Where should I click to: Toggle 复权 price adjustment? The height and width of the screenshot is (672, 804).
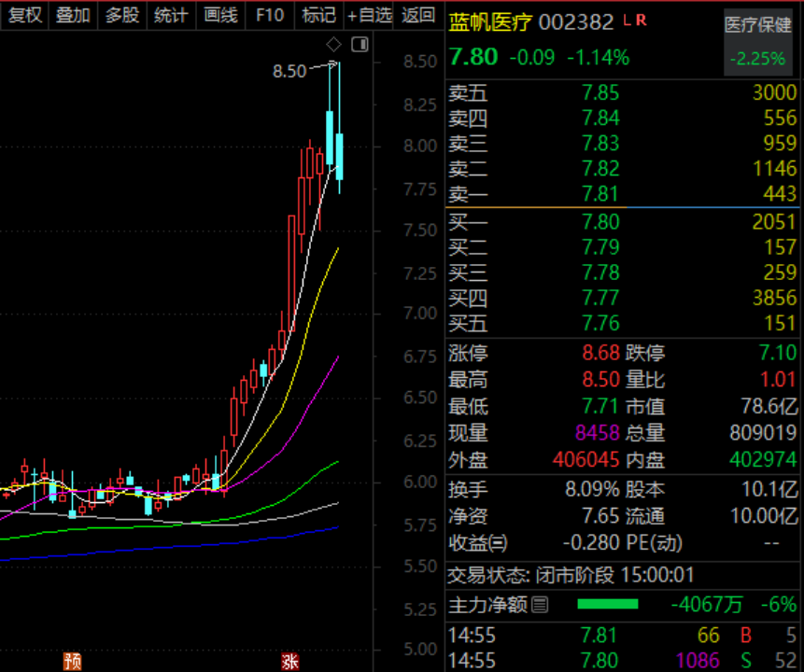(23, 15)
